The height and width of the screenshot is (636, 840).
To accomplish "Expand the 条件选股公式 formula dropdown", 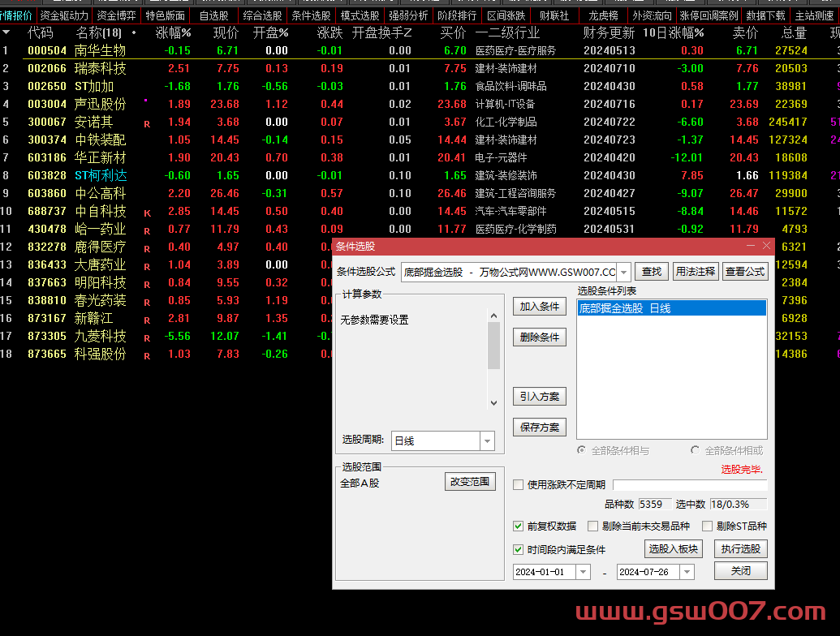I will tap(623, 273).
